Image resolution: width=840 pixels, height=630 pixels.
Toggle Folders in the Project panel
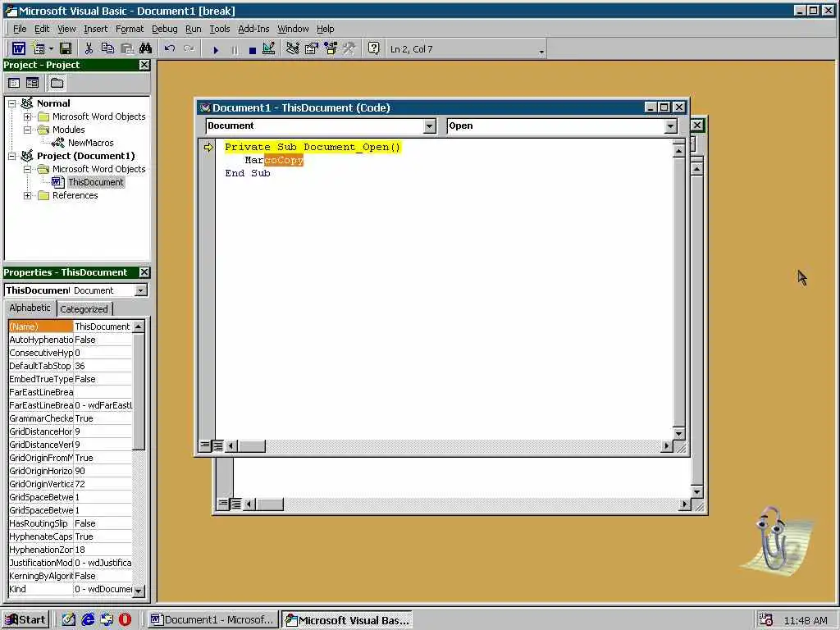pyautogui.click(x=57, y=83)
